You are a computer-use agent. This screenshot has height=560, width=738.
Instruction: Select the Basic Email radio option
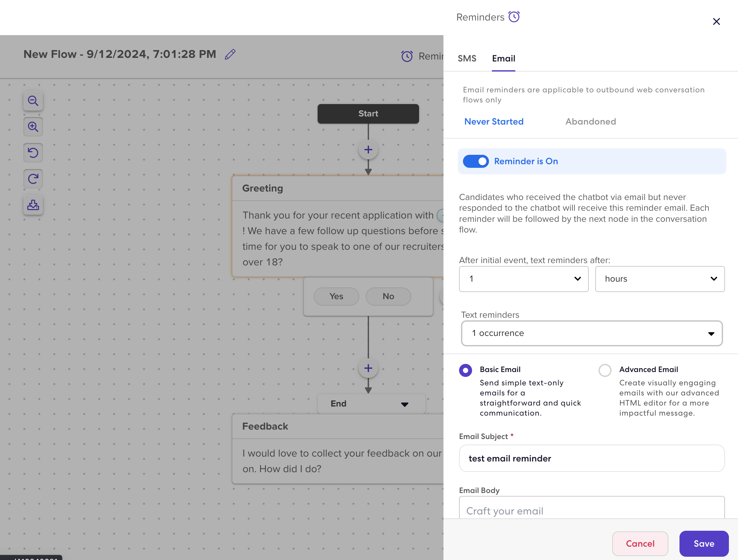(x=466, y=370)
